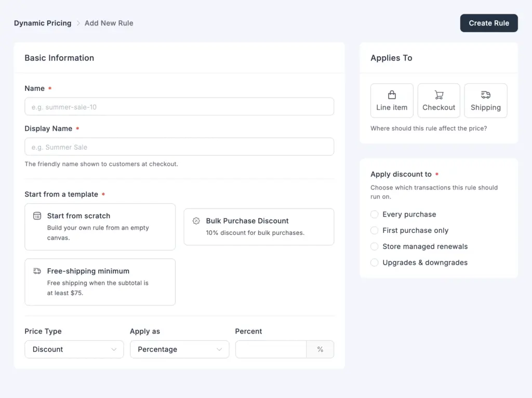
Task: Expand the Price Type chevron arrow
Action: click(114, 349)
